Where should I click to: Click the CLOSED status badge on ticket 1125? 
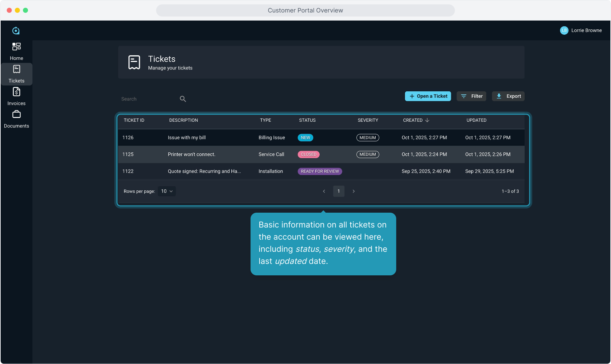pos(309,154)
